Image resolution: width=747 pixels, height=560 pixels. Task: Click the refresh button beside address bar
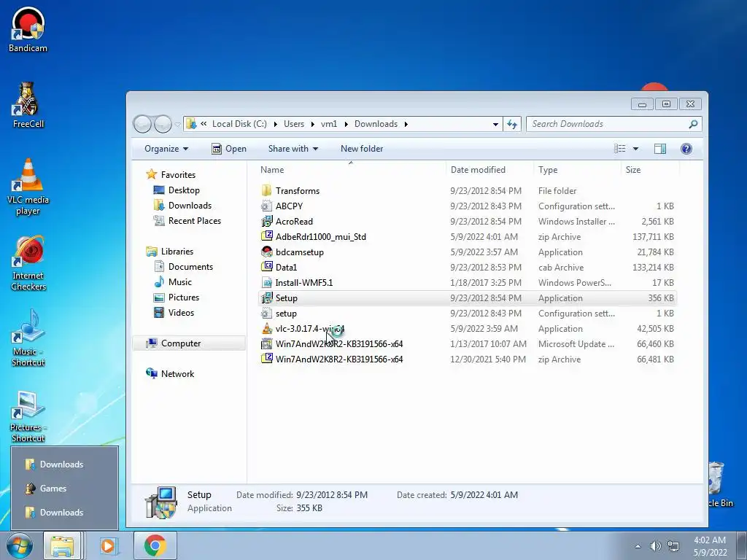tap(512, 124)
